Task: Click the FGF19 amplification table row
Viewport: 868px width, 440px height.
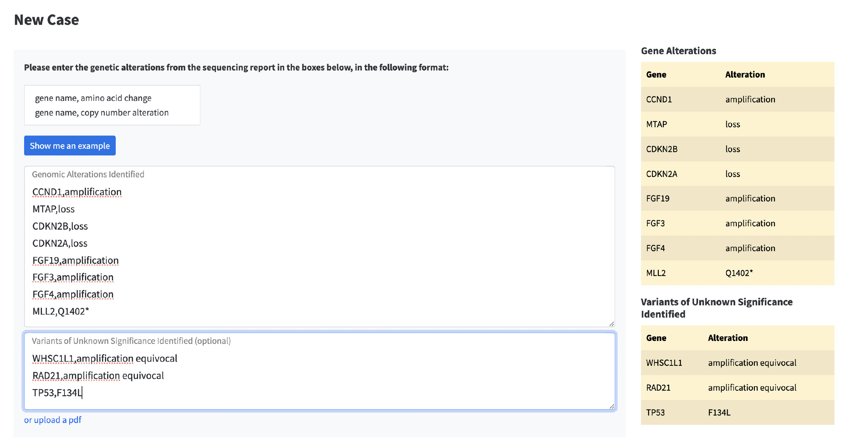Action: pos(737,198)
